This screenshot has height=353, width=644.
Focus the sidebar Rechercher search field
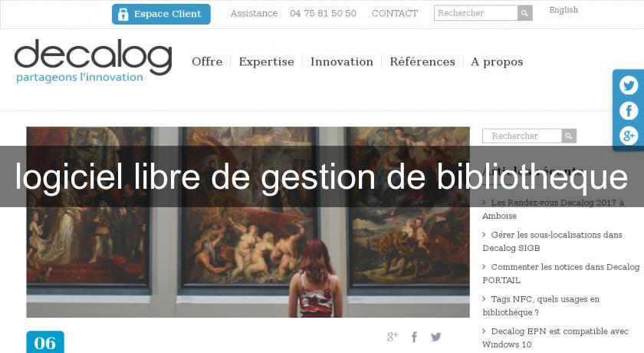tap(522, 136)
